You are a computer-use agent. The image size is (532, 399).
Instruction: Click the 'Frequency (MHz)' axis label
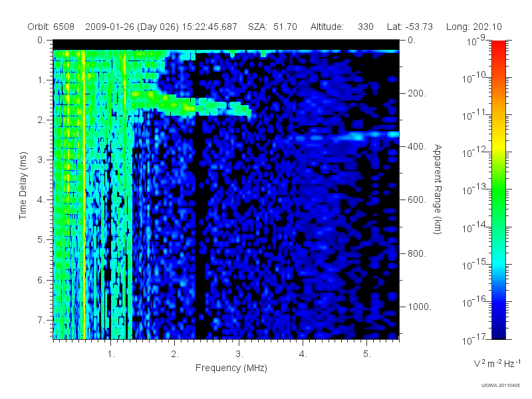[231, 368]
